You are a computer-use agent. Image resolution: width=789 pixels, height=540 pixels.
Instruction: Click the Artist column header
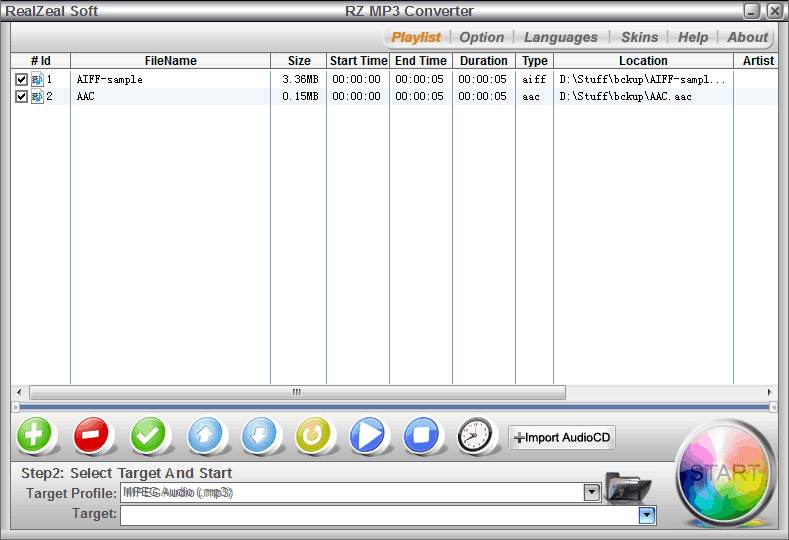[x=756, y=61]
